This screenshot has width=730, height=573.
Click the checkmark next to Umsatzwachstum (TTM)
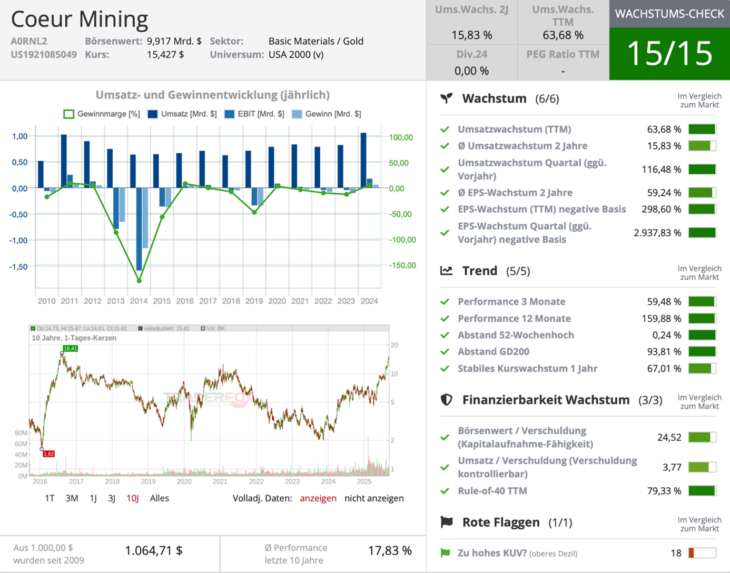coord(445,129)
